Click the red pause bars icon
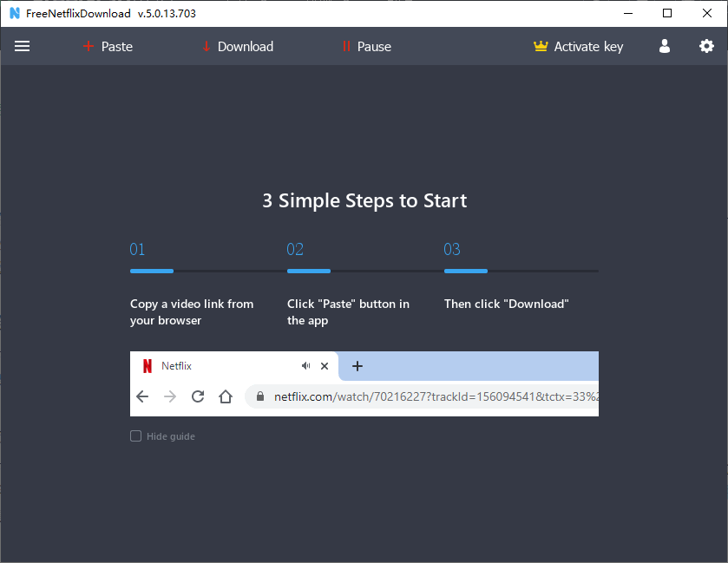Viewport: 728px width, 563px height. (x=346, y=47)
